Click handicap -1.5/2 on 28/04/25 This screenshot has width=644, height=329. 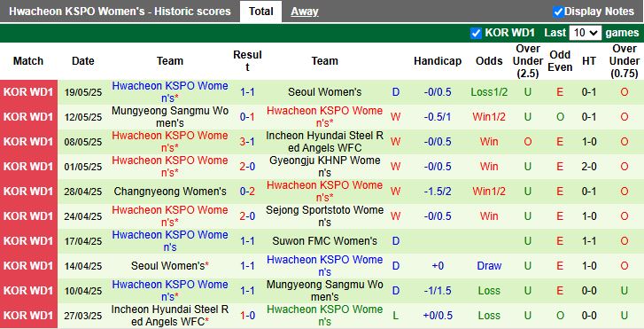pos(438,192)
